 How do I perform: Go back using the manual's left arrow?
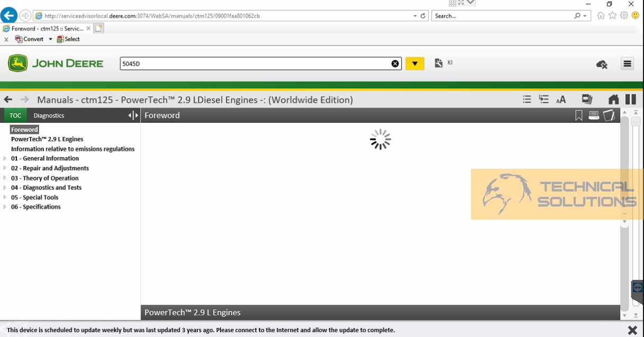pyautogui.click(x=8, y=99)
